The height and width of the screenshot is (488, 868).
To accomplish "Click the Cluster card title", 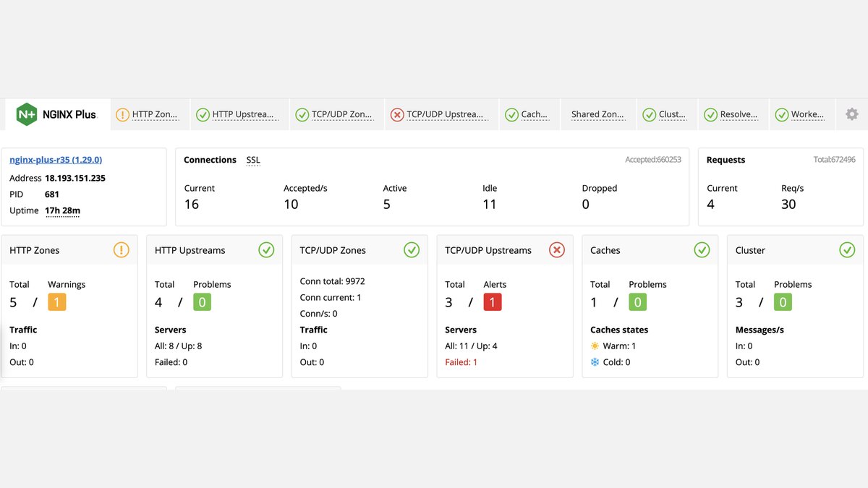I will click(x=750, y=250).
